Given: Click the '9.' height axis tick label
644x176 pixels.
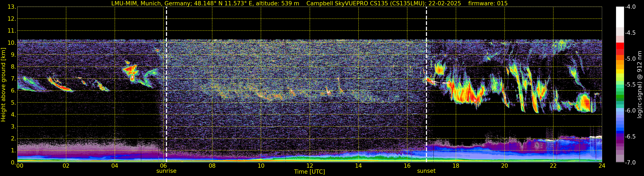Looking at the screenshot, I should click(13, 55).
